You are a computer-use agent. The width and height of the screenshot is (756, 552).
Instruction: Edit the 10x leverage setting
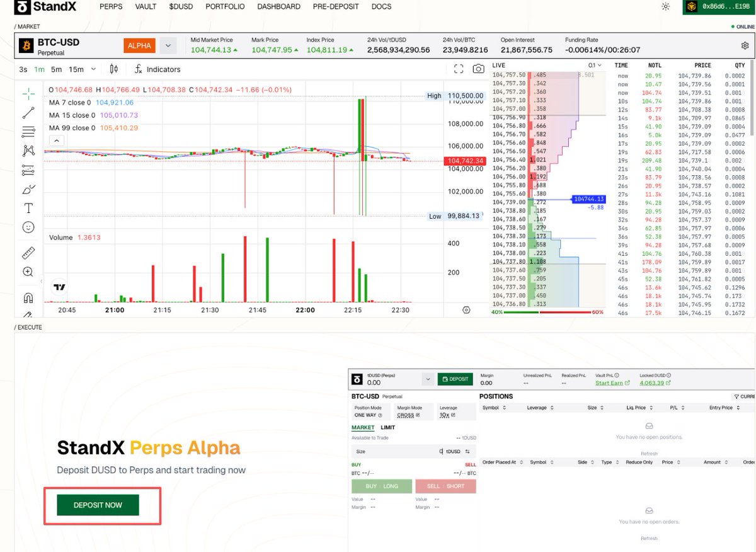(446, 415)
